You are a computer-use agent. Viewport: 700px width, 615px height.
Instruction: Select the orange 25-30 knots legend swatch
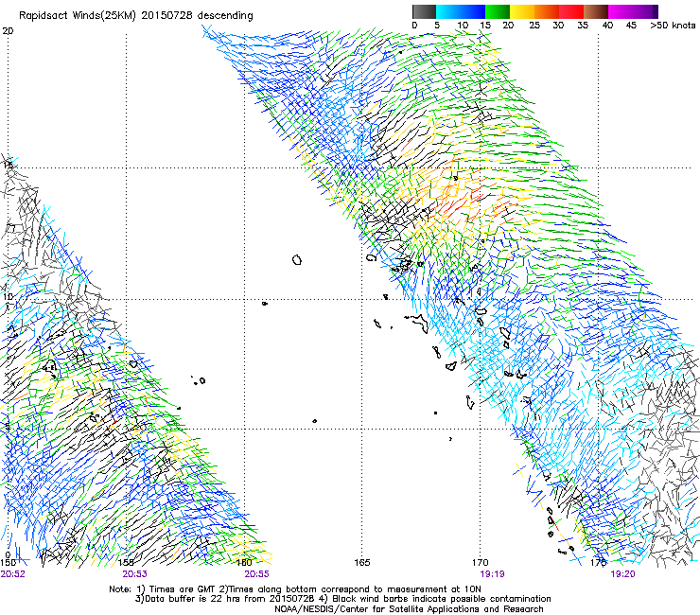click(x=547, y=11)
